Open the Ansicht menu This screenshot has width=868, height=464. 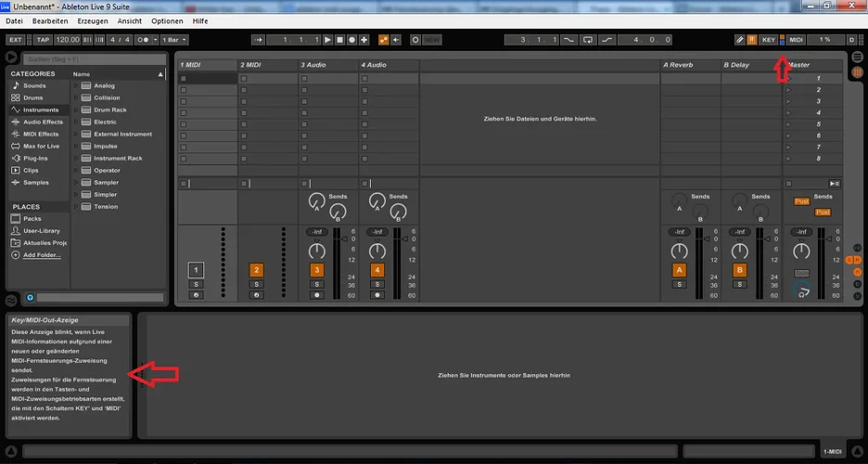130,21
